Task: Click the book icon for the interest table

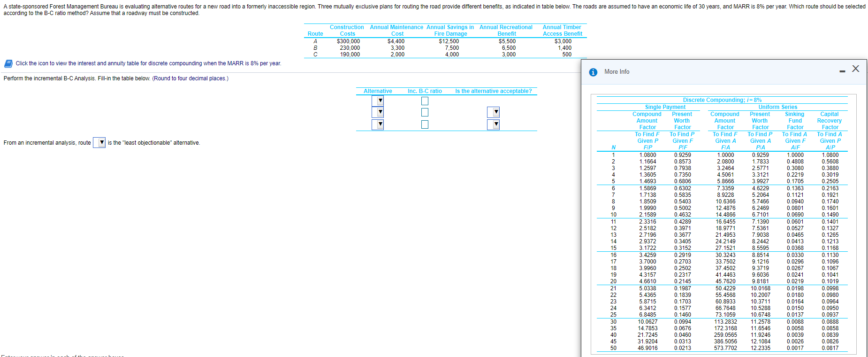Action: tap(8, 63)
